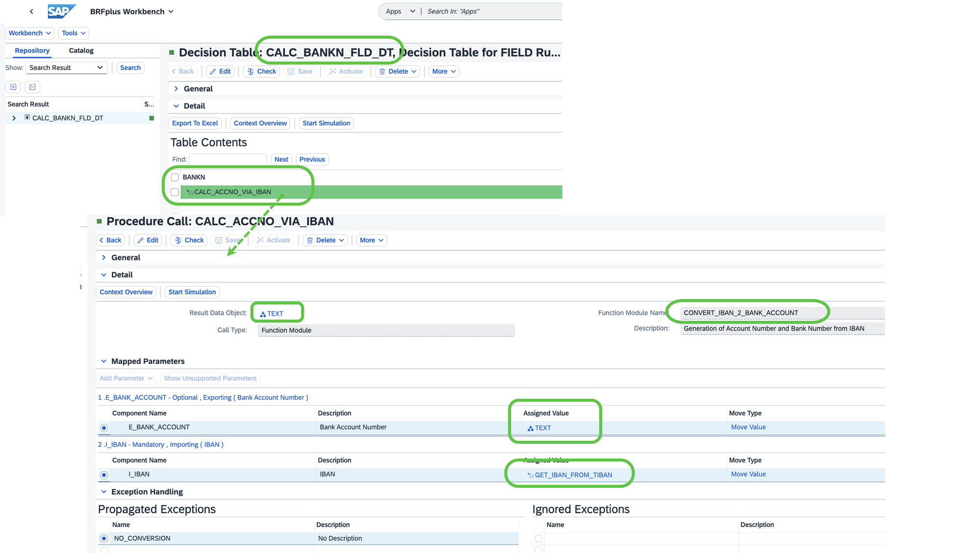This screenshot has height=553, width=980.
Task: Switch to the Catalog tab
Action: (x=81, y=50)
